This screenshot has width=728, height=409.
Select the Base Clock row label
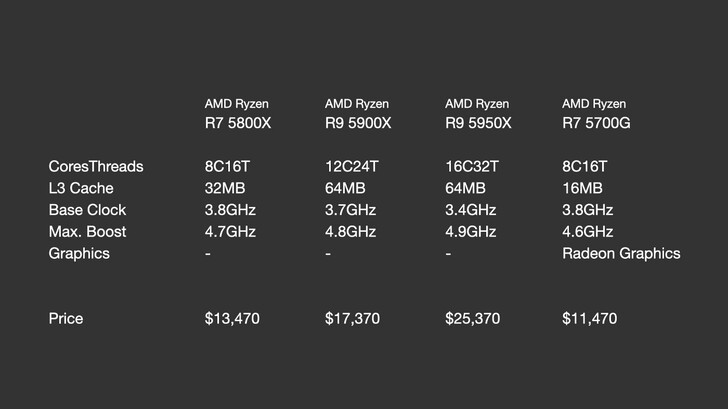pos(87,210)
